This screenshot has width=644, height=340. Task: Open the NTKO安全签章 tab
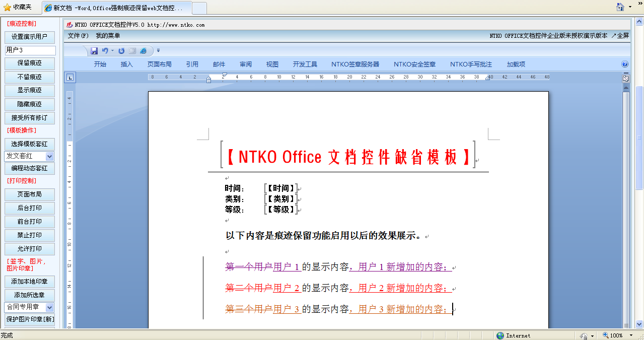coord(415,64)
